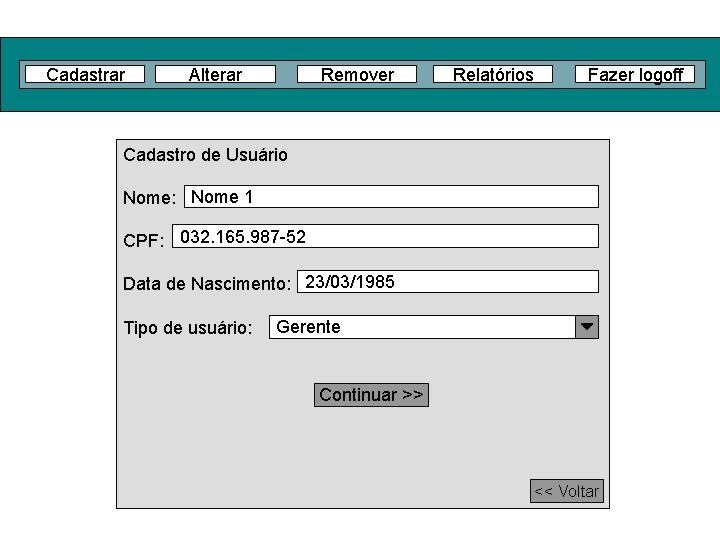Expand the dropdown arrow next to Gerente

tap(587, 327)
